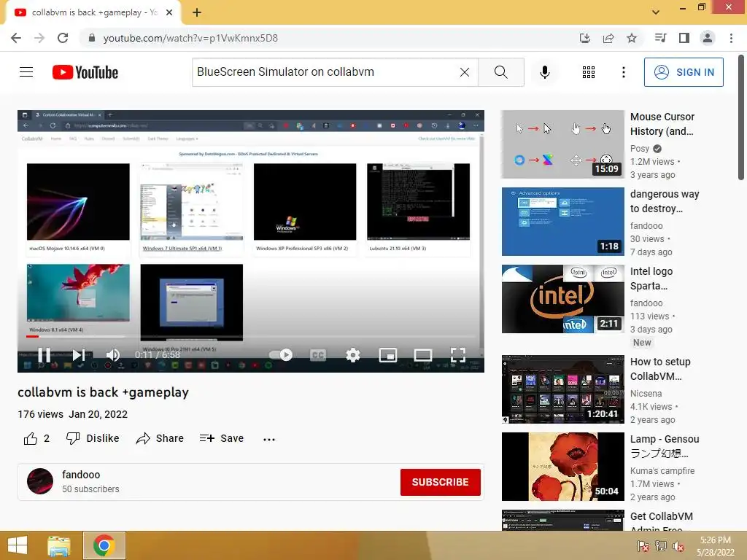This screenshot has height=560, width=747.
Task: Open Nicsena channel name
Action: point(646,393)
